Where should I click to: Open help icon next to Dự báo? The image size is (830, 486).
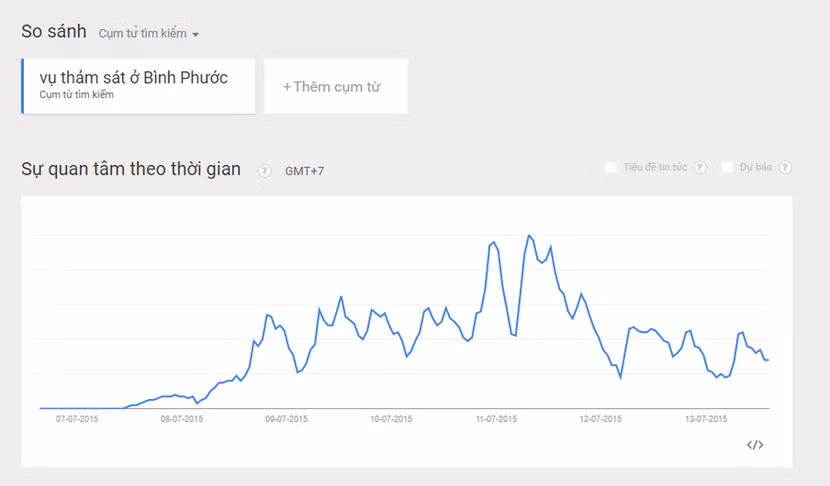[785, 167]
